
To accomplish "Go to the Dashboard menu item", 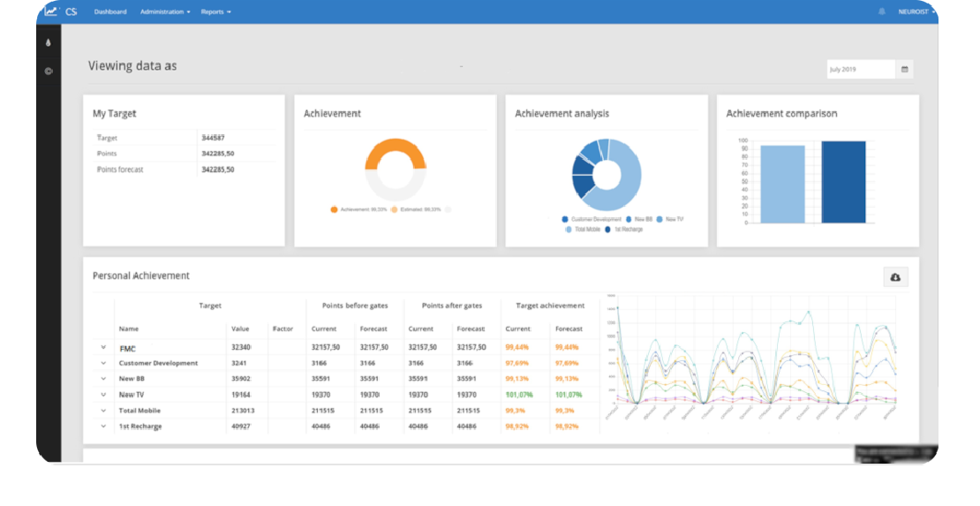I will (110, 11).
